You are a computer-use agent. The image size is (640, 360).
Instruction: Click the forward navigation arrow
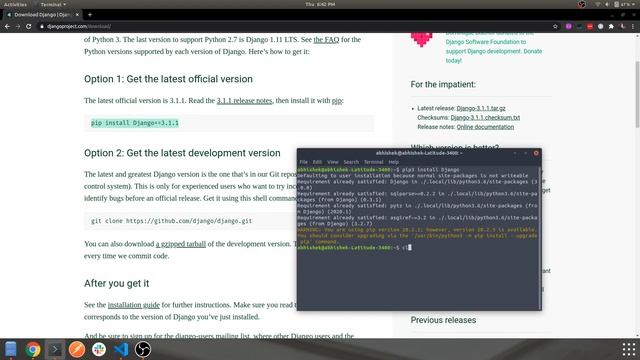18,26
